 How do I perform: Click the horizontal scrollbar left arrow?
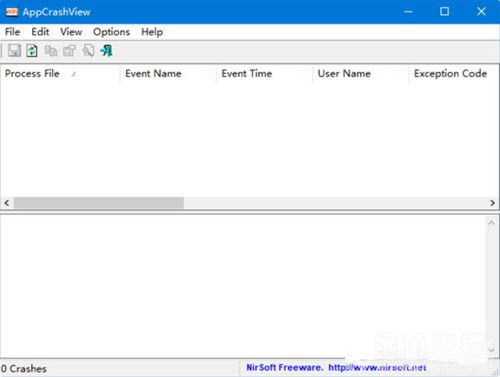pos(7,203)
